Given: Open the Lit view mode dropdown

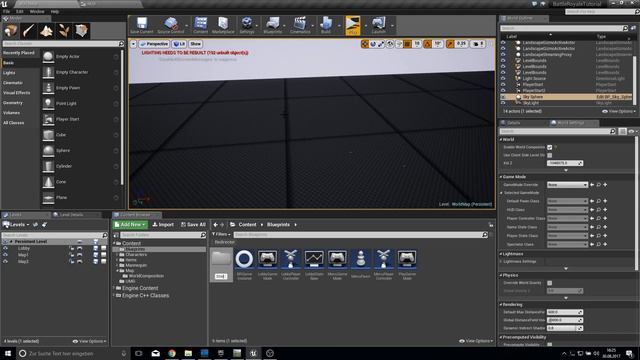Looking at the screenshot, I should point(179,44).
